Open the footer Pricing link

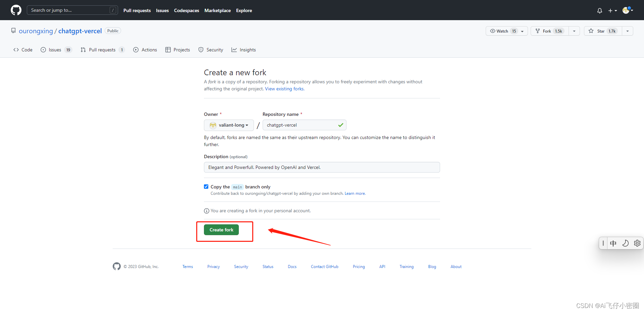tap(359, 267)
